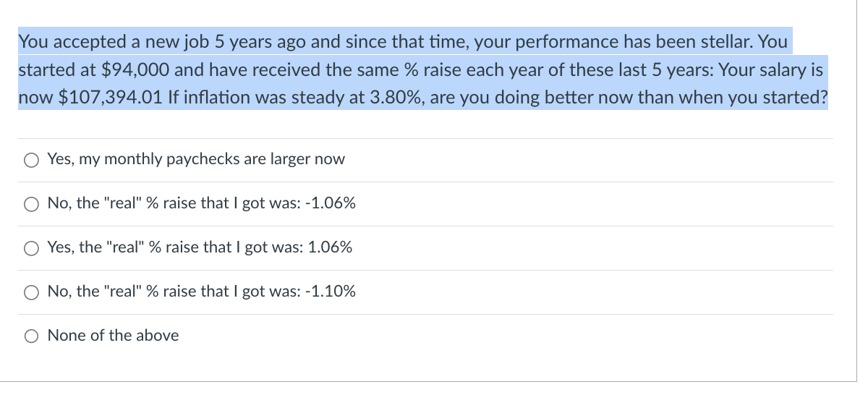Click the 'Yes, the "real" % raise' label text
Screen dimensions: 868x395
(x=200, y=247)
